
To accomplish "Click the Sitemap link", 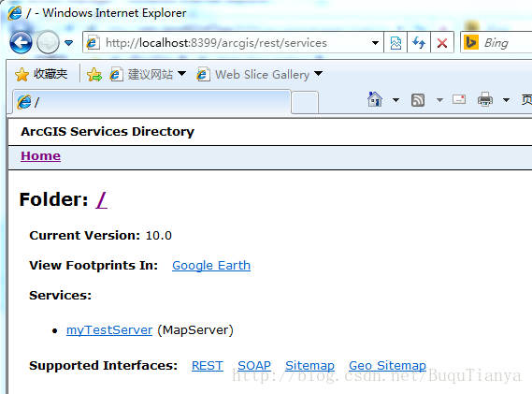I will click(309, 366).
